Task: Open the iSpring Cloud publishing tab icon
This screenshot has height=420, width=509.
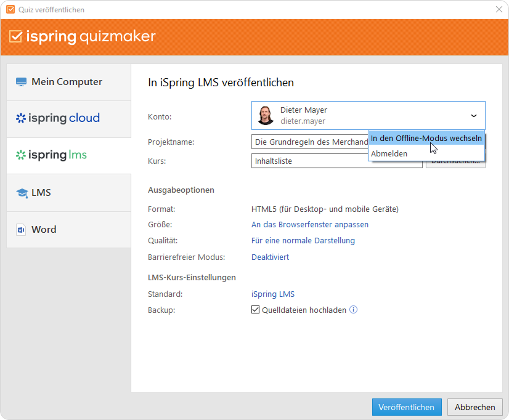Action: [20, 118]
